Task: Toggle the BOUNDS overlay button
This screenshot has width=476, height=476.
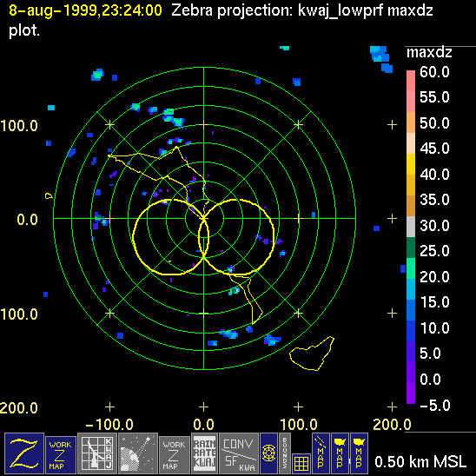Action: [285, 453]
